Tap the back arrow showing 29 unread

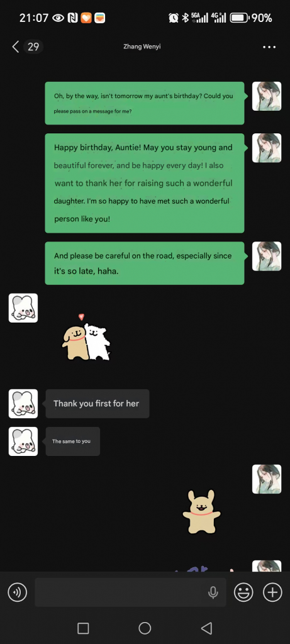point(27,47)
